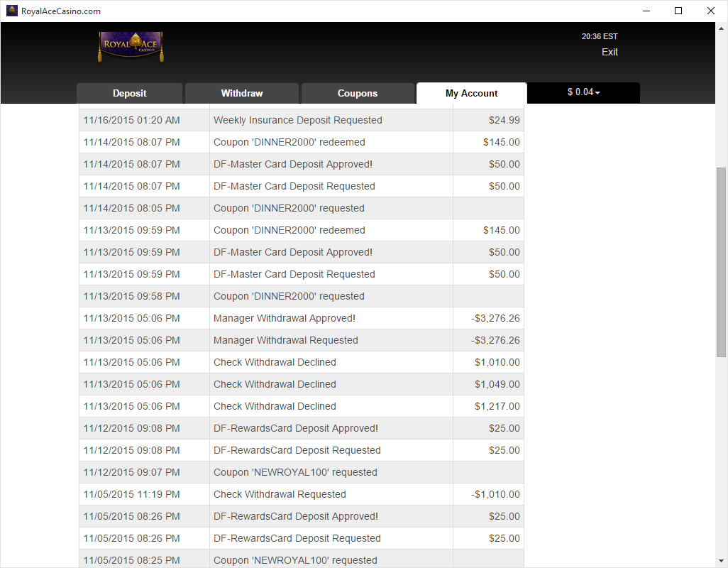Viewport: 728px width, 568px height.
Task: Click date 11/16/2015 01:20 AM
Action: (131, 120)
